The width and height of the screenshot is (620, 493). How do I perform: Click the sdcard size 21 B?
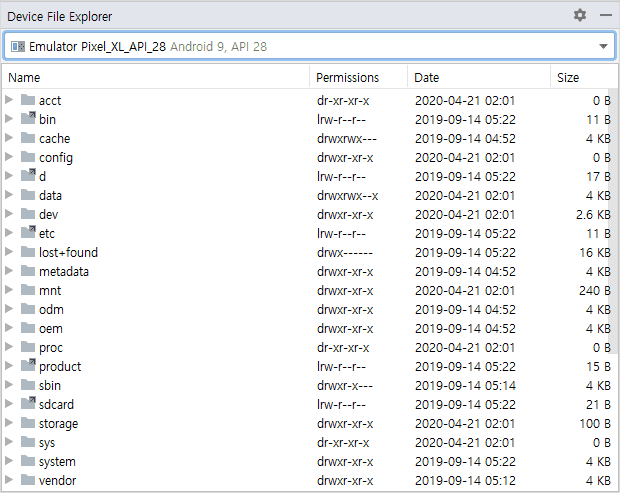click(x=598, y=404)
